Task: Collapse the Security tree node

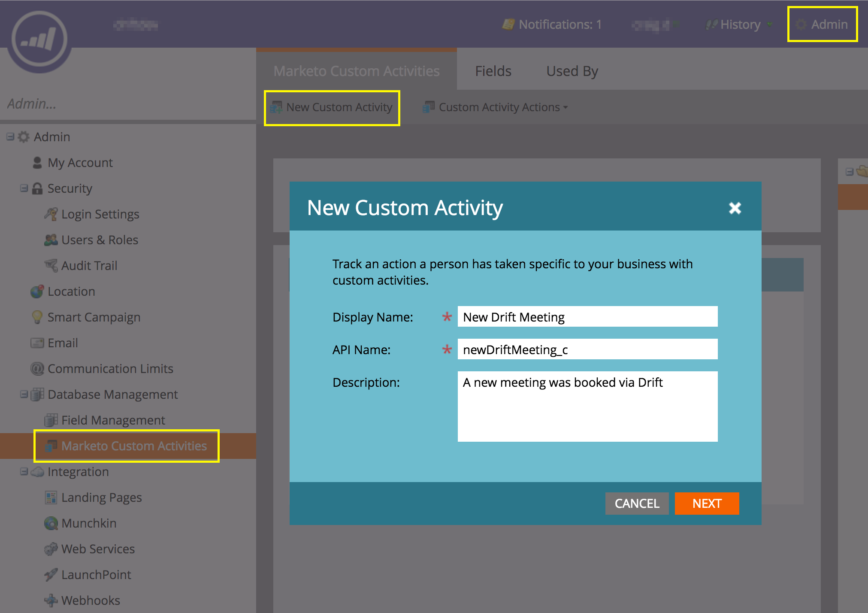Action: coord(24,188)
